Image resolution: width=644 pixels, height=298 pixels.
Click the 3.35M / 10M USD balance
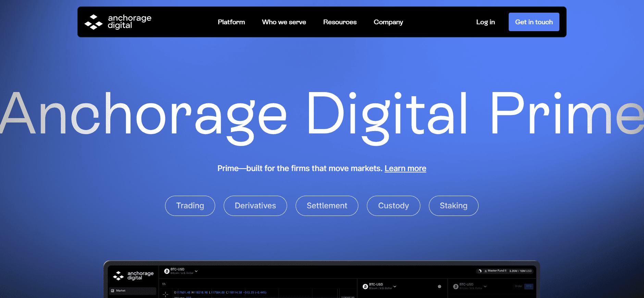click(x=520, y=271)
